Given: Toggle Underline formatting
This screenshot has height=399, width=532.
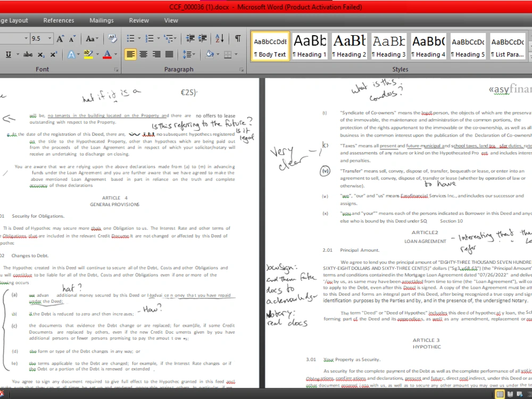Looking at the screenshot, I should click(x=9, y=54).
